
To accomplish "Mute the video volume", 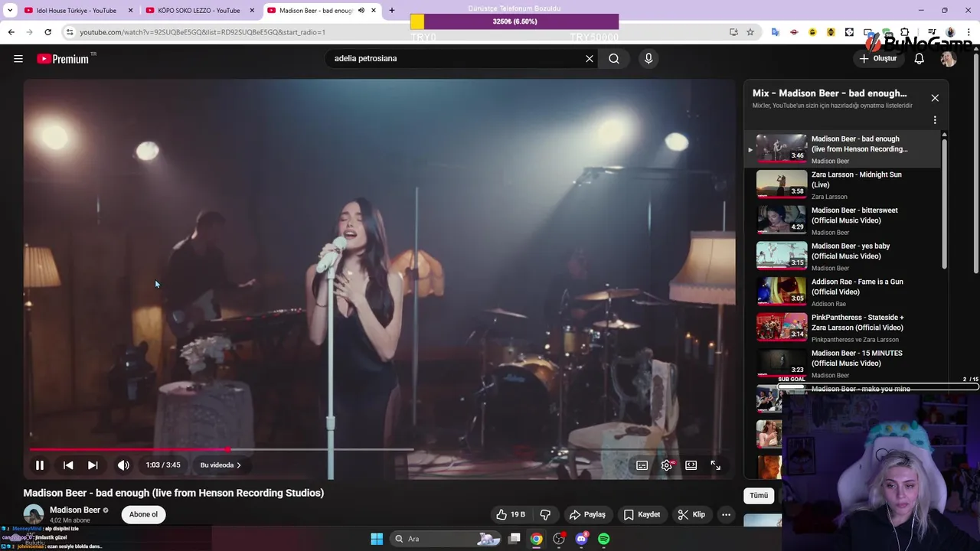I will (123, 465).
